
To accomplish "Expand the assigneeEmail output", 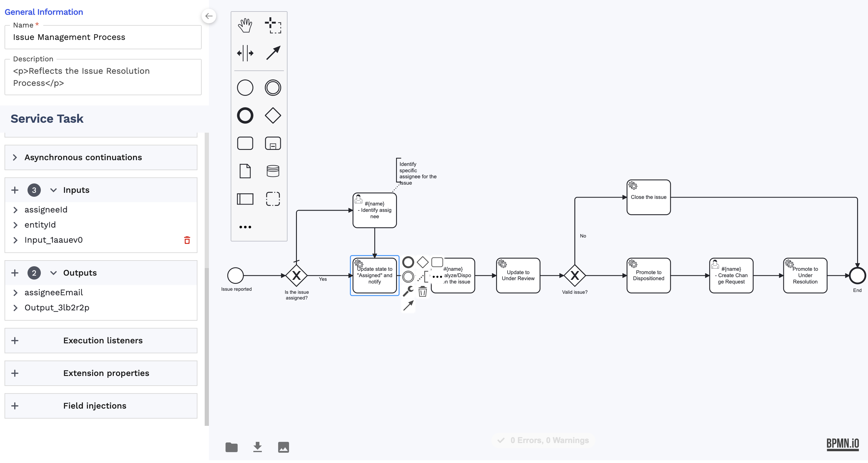I will tap(15, 293).
